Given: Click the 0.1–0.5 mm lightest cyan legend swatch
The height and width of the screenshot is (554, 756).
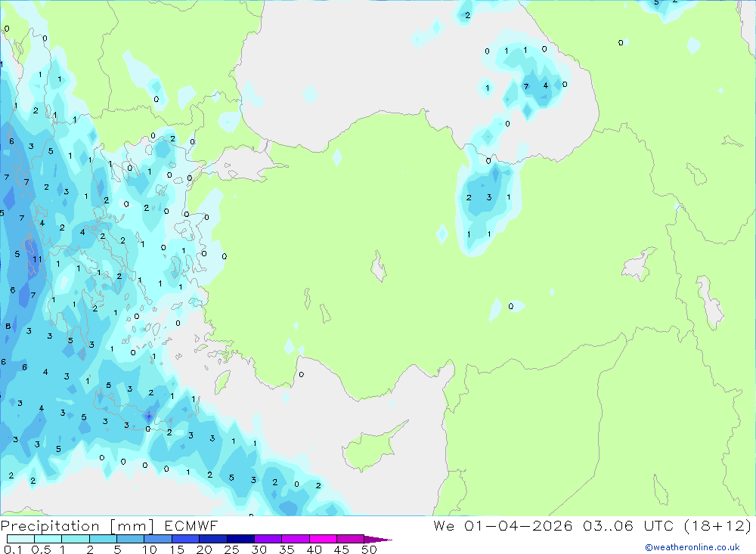Looking at the screenshot, I should 20,539.
